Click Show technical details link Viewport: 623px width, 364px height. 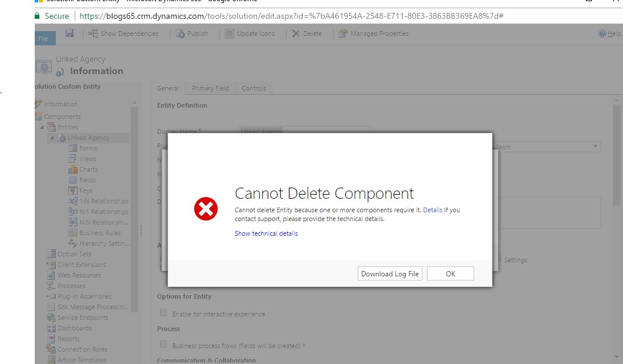pos(266,233)
